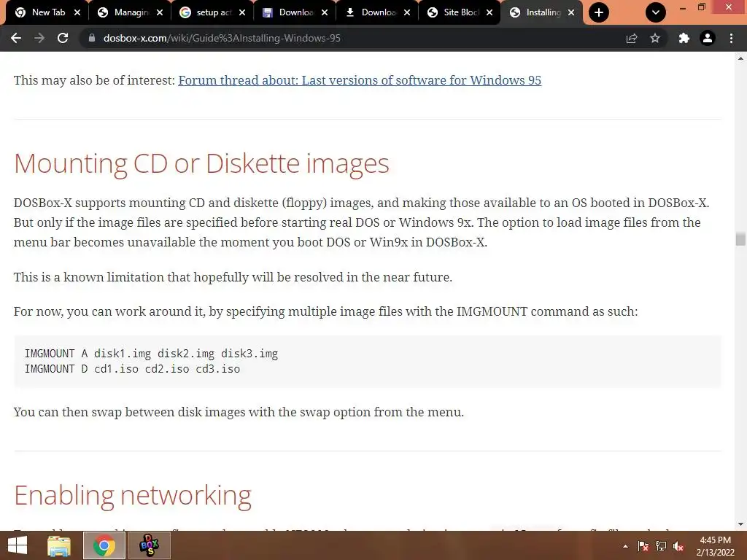Screen dimensions: 747x560
Task: Show hidden system tray icons
Action: pyautogui.click(x=625, y=546)
